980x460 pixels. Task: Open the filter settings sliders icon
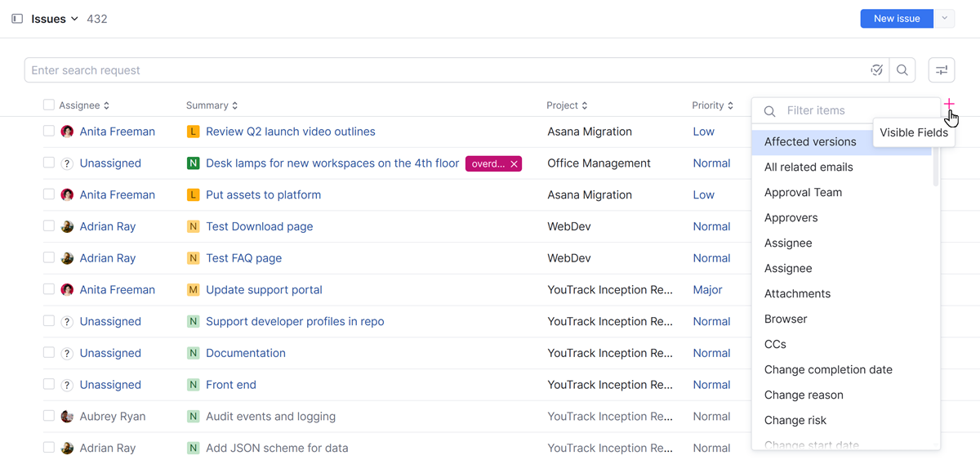click(942, 70)
